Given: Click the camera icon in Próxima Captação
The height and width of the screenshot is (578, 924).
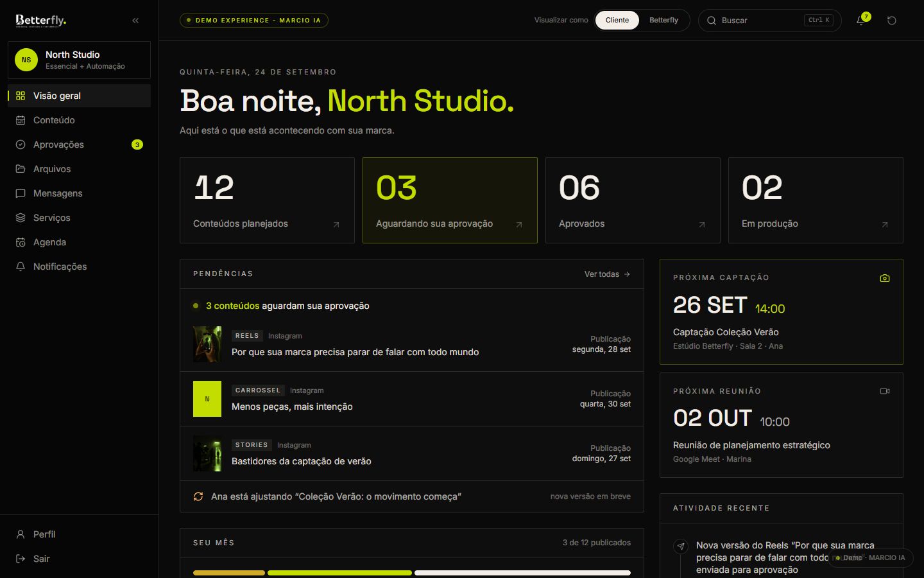Looking at the screenshot, I should (x=885, y=278).
